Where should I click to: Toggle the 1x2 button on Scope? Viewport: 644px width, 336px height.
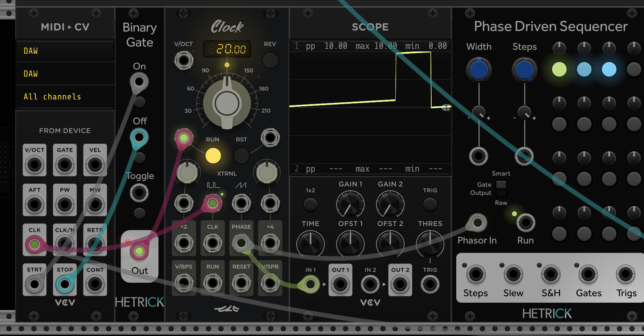(310, 204)
